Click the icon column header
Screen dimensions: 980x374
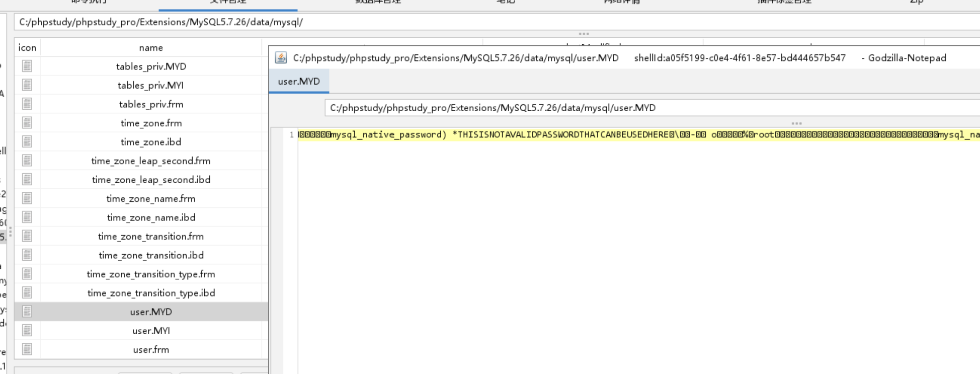[x=27, y=48]
